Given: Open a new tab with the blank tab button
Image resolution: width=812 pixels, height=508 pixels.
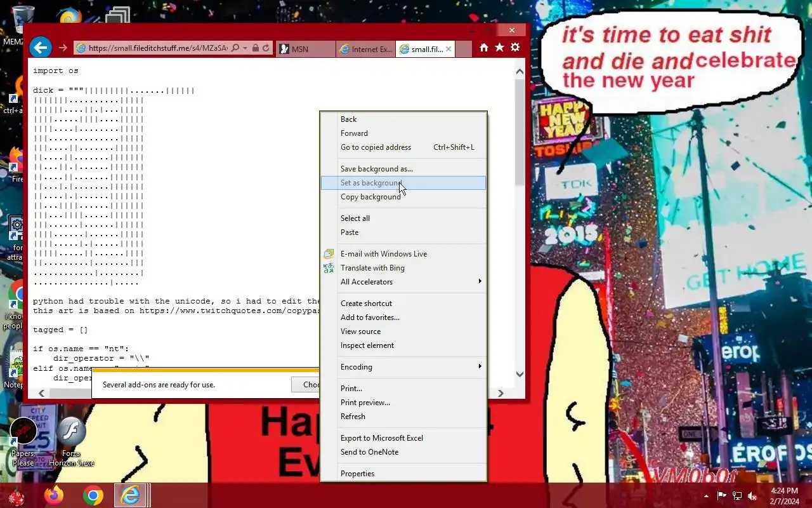Looking at the screenshot, I should click(464, 49).
